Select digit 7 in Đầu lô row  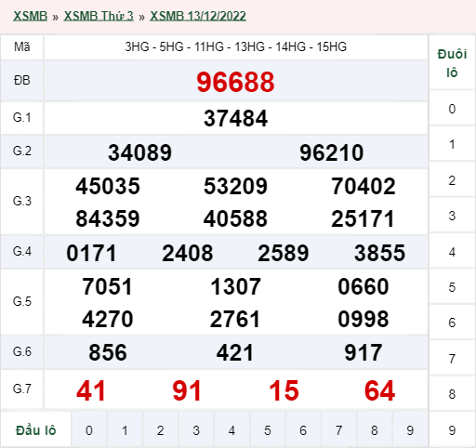[x=338, y=430]
